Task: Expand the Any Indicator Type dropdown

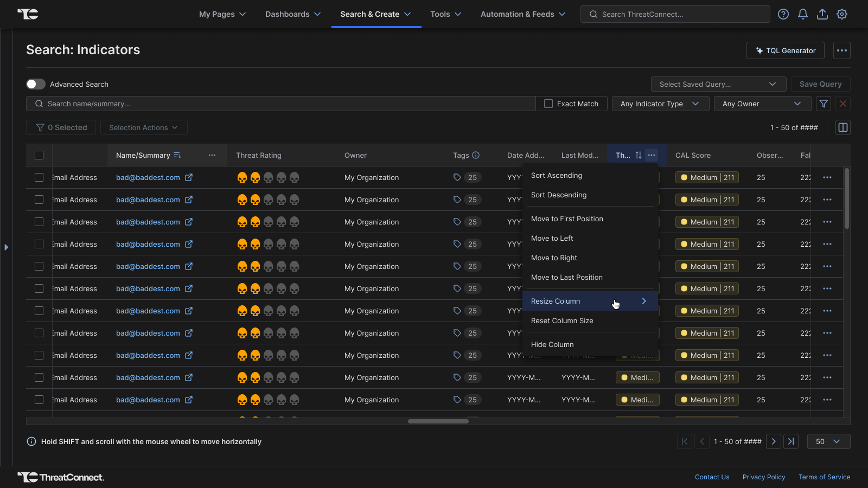Action: (660, 104)
